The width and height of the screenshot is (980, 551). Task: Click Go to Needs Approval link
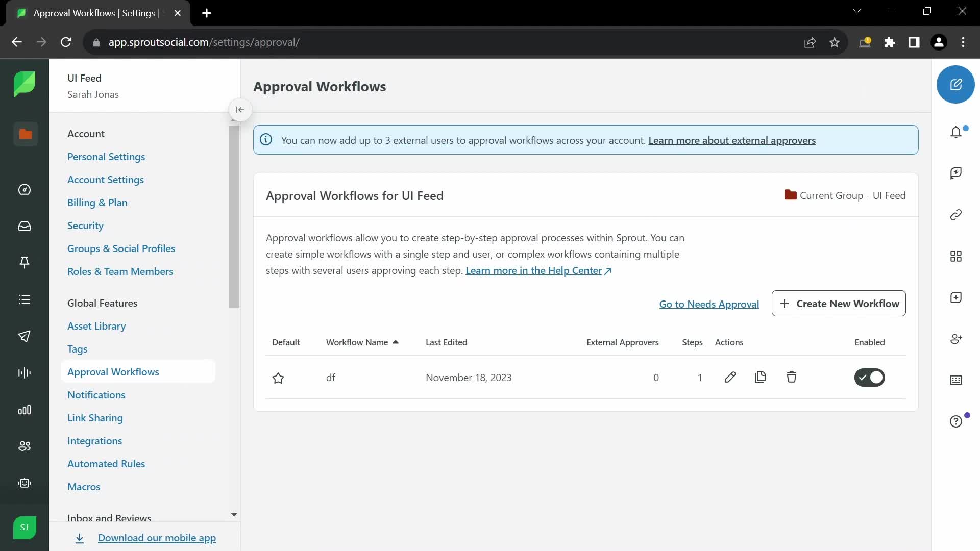[x=709, y=304]
